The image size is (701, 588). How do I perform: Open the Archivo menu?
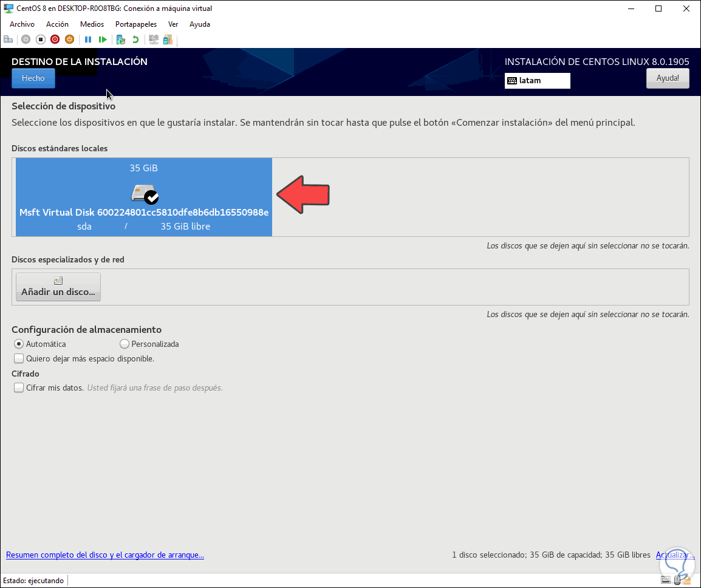coord(22,24)
